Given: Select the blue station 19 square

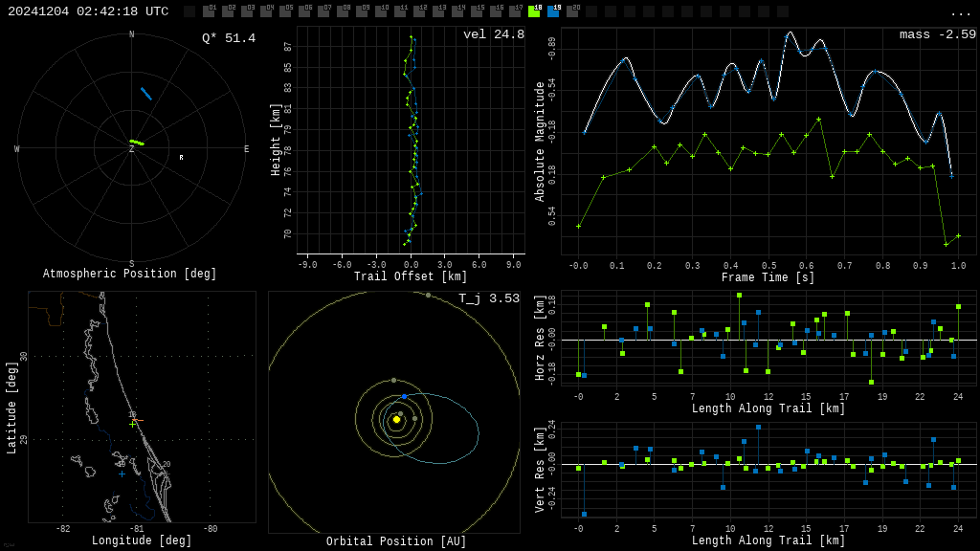Looking at the screenshot, I should [x=553, y=11].
